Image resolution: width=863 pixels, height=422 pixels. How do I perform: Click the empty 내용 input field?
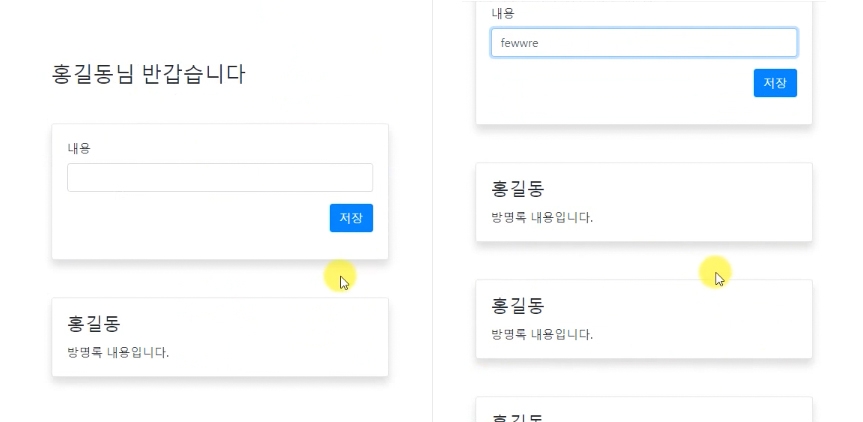click(x=220, y=177)
